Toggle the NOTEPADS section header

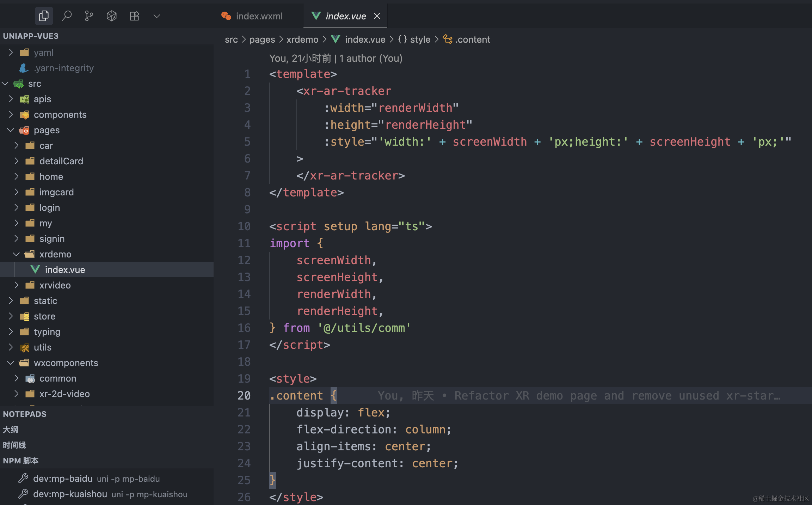[x=25, y=414]
